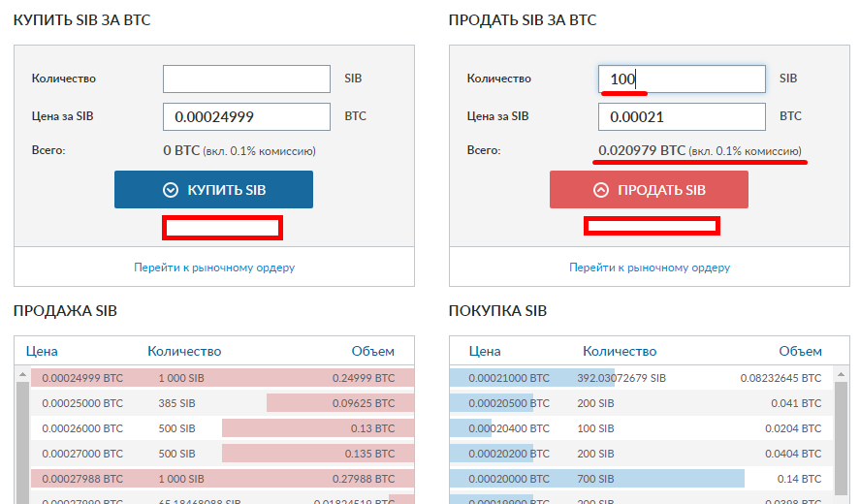Click Объем header in the ПОКУПКА SIB table

coord(800,351)
